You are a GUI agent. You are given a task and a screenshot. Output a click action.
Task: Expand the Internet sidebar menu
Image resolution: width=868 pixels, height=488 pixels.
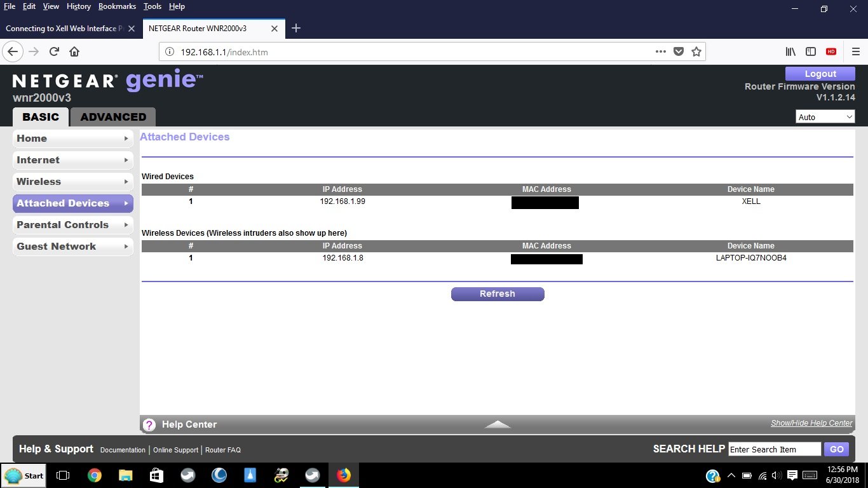point(72,160)
